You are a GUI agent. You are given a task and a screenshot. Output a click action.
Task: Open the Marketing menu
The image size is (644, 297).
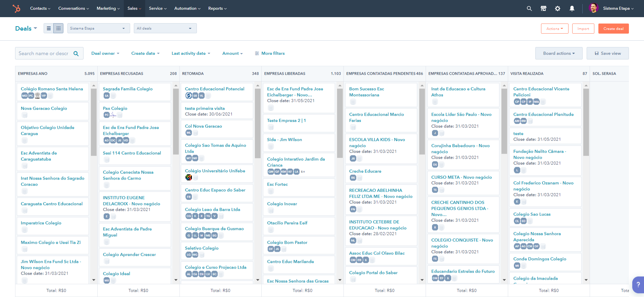[108, 8]
